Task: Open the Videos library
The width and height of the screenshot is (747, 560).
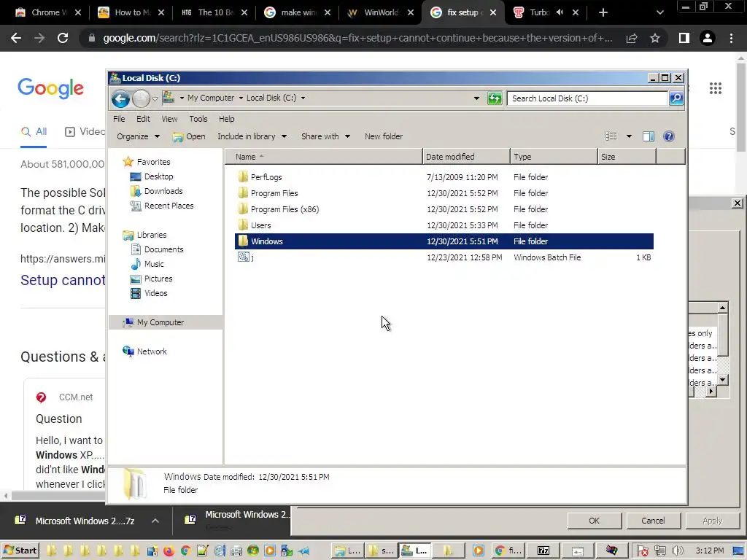Action: [x=155, y=293]
